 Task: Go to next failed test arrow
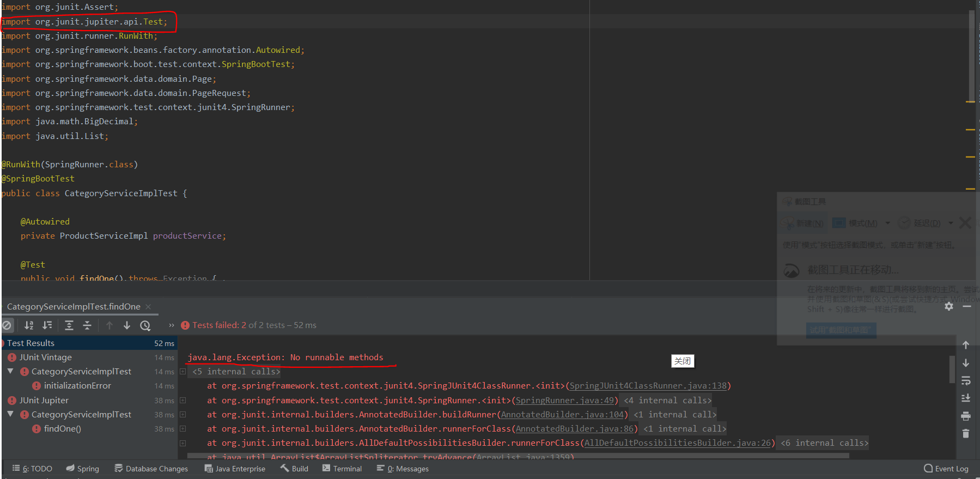[x=127, y=325]
